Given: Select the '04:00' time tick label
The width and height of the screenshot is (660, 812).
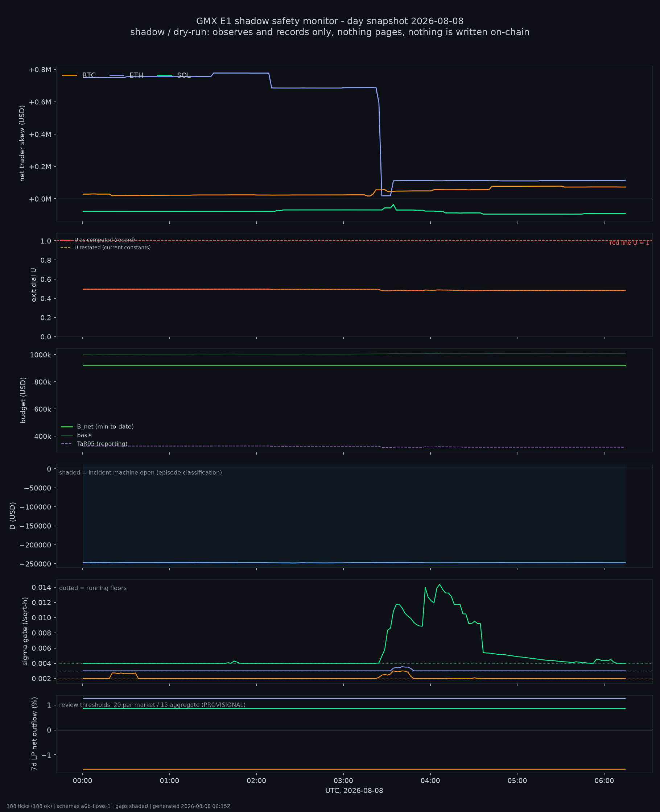Looking at the screenshot, I should [430, 781].
